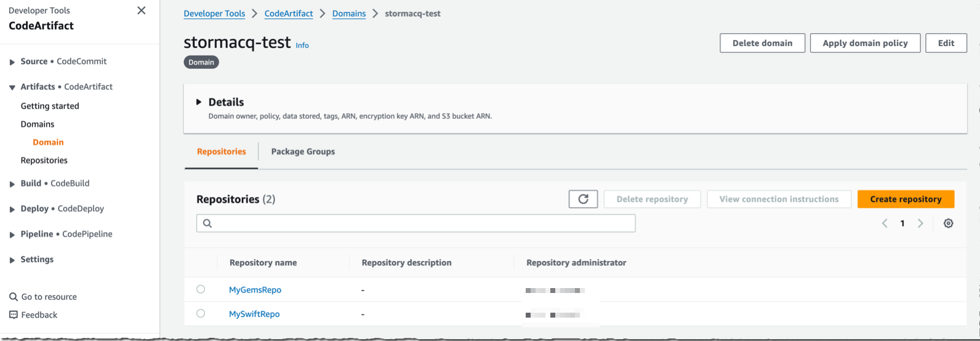Image resolution: width=980 pixels, height=341 pixels.
Task: Open the MyGemsRepo repository link
Action: coord(255,290)
